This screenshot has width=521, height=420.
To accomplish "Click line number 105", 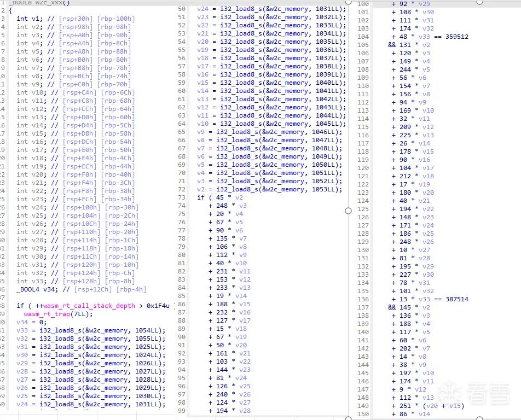I will pyautogui.click(x=363, y=45).
